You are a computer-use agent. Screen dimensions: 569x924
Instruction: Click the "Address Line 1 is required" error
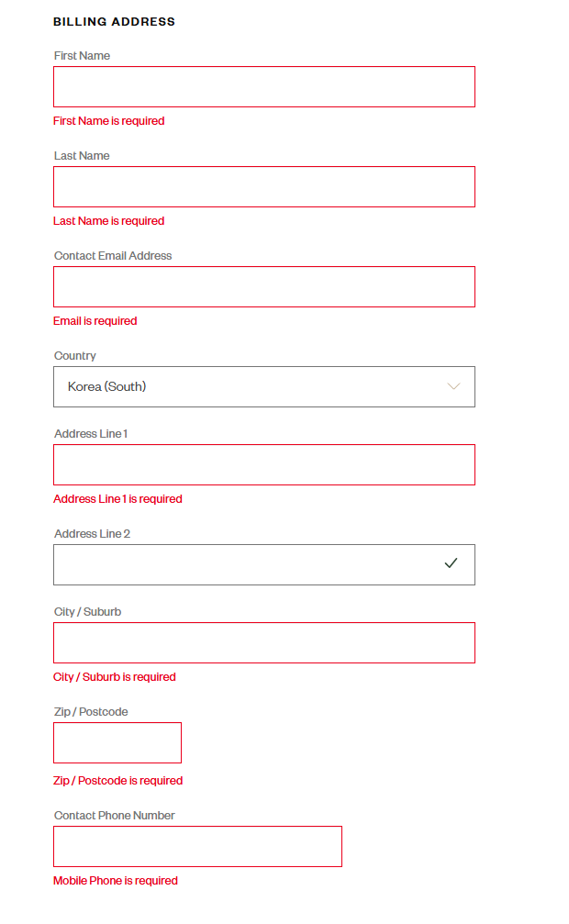click(117, 499)
